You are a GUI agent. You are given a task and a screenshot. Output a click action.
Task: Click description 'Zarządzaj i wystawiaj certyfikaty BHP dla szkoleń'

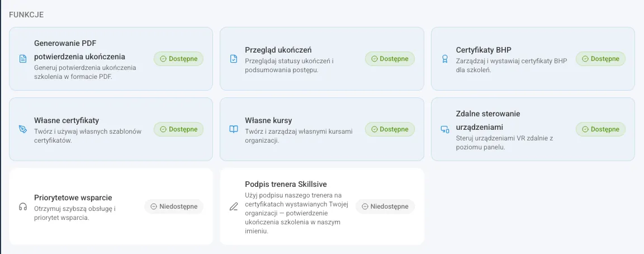click(x=512, y=65)
